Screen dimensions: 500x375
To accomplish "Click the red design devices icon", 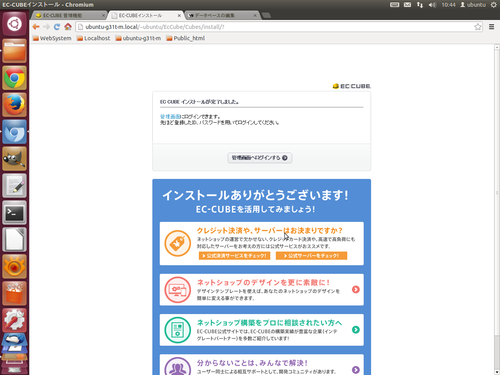I will pos(178,290).
